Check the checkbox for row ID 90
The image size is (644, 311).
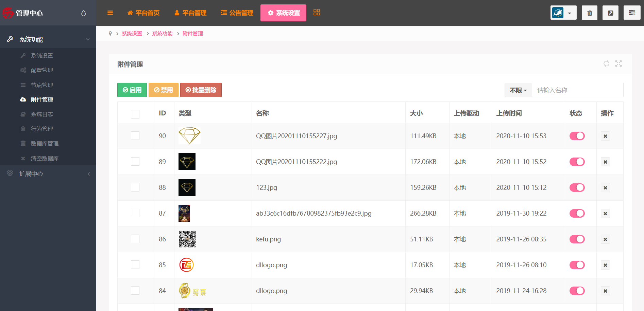(x=135, y=136)
